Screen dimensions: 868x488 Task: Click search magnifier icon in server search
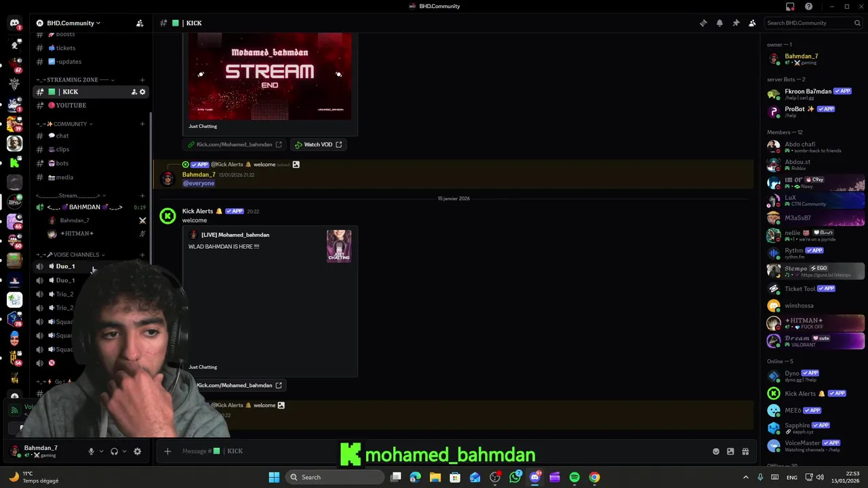point(857,23)
